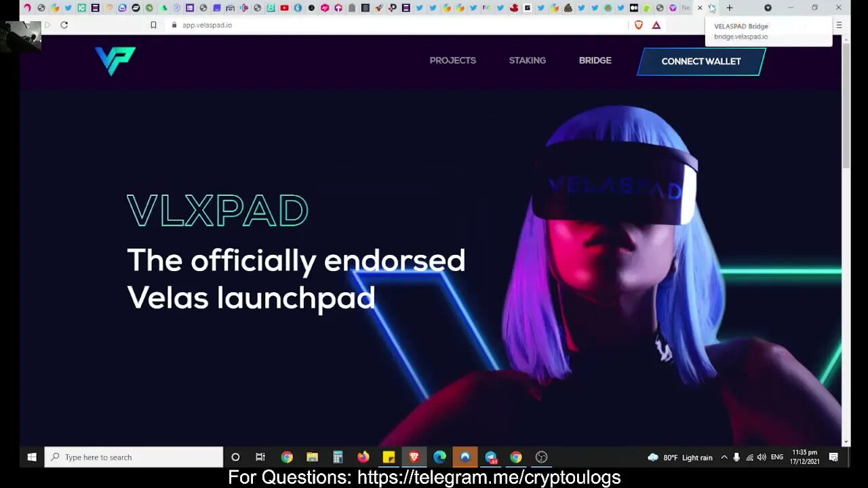Show hidden system tray icons
Image resolution: width=868 pixels, height=488 pixels.
click(x=724, y=457)
